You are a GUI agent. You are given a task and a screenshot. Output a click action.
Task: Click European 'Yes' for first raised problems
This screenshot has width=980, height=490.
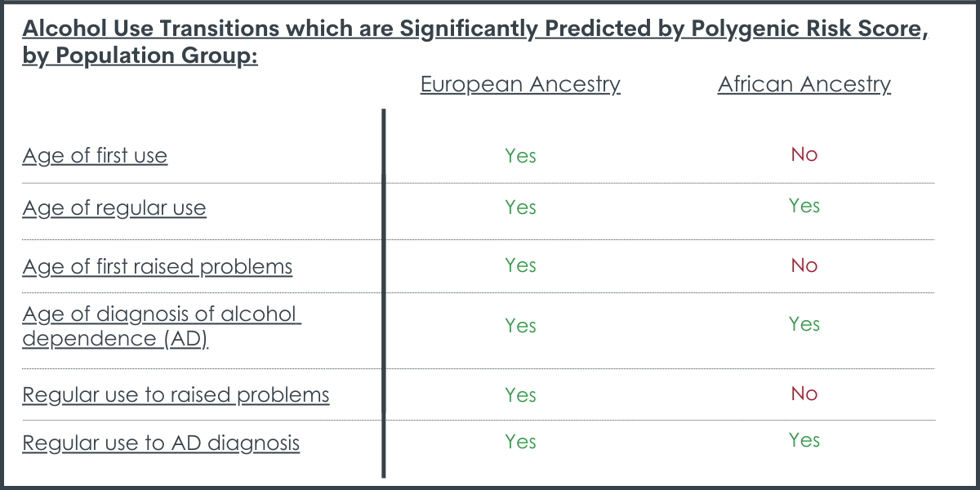coord(520,265)
